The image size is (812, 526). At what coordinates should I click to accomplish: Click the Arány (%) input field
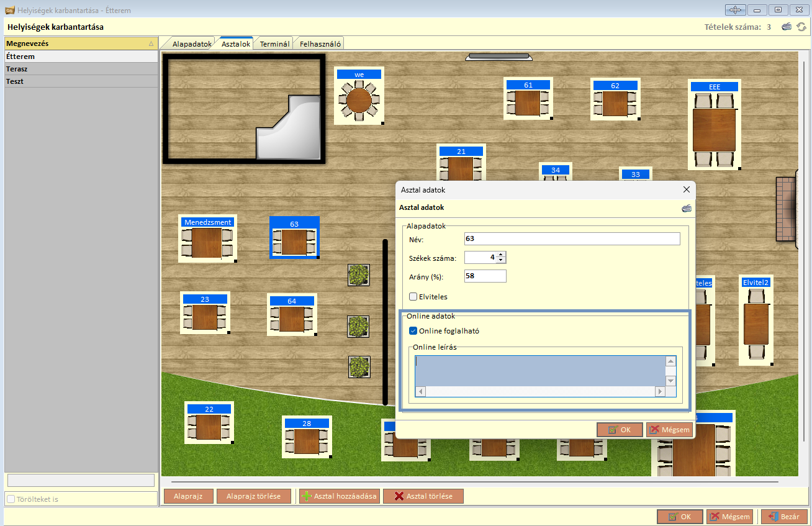pos(485,276)
